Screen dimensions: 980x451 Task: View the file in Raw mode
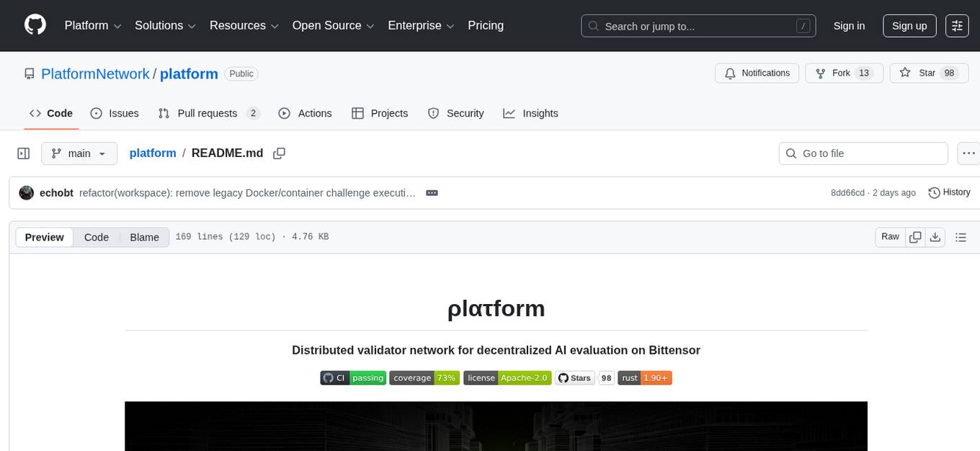tap(889, 236)
